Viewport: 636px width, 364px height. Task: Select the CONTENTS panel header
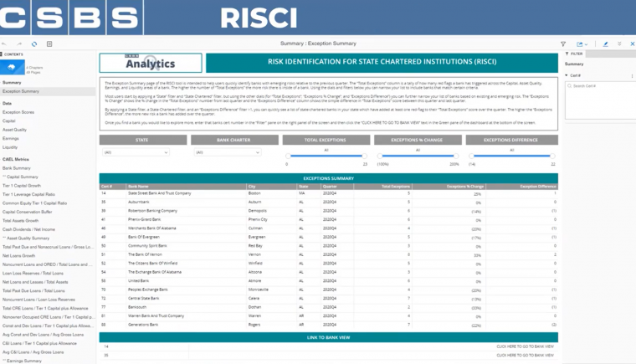coord(13,54)
